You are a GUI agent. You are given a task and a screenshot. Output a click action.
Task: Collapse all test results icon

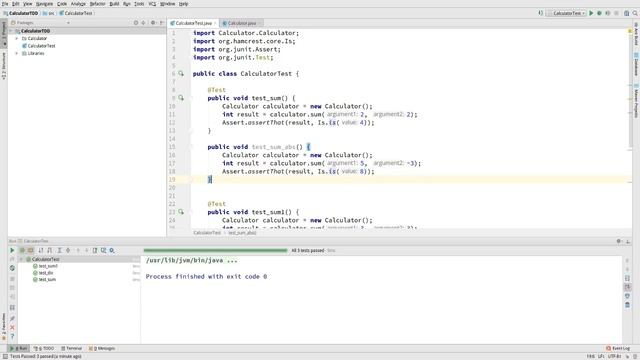[68, 250]
